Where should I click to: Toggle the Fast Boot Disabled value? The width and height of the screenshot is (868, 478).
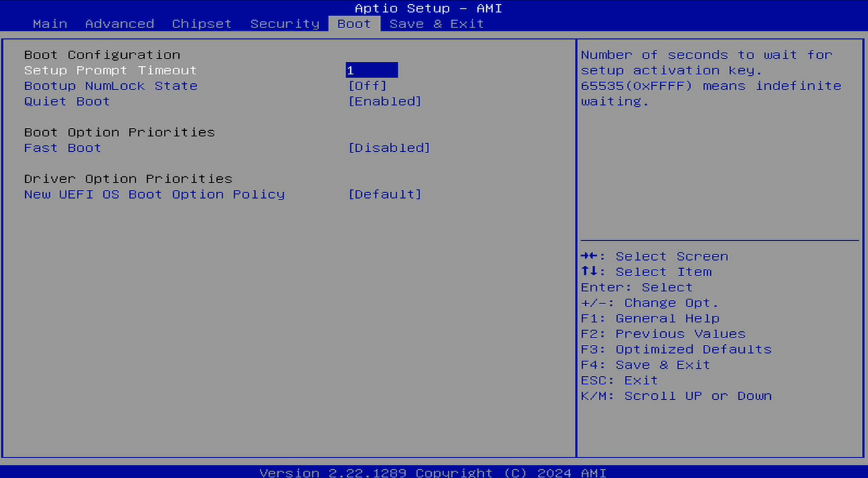pos(389,148)
